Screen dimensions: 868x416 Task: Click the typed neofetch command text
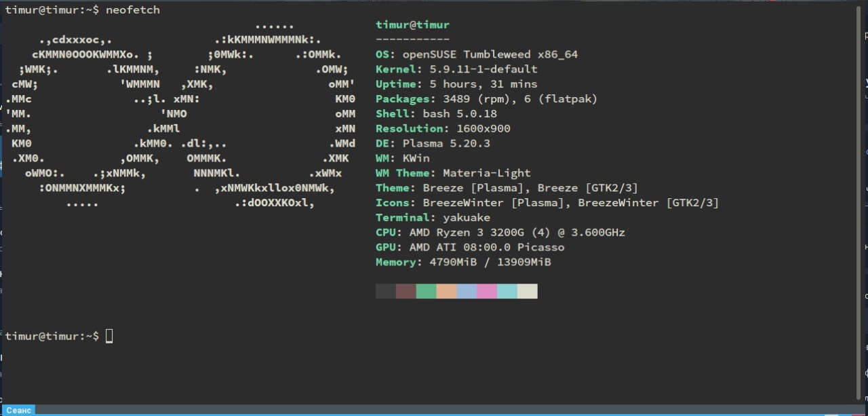pos(133,10)
